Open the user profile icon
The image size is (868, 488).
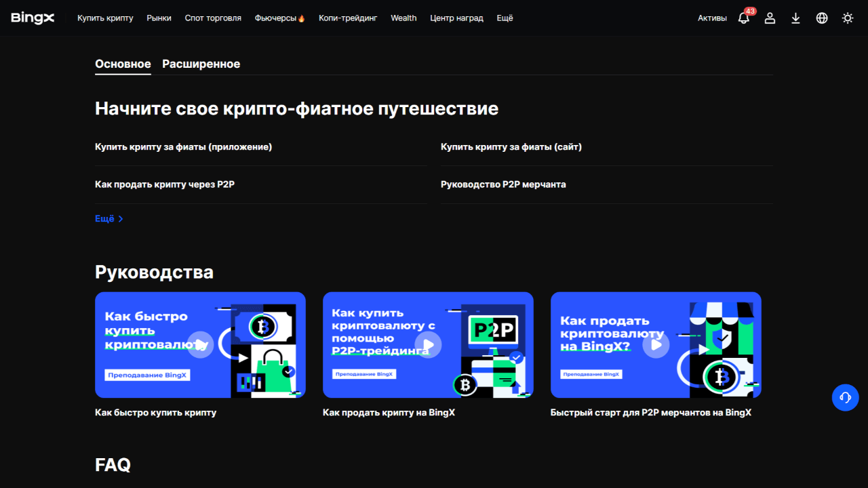(x=770, y=18)
